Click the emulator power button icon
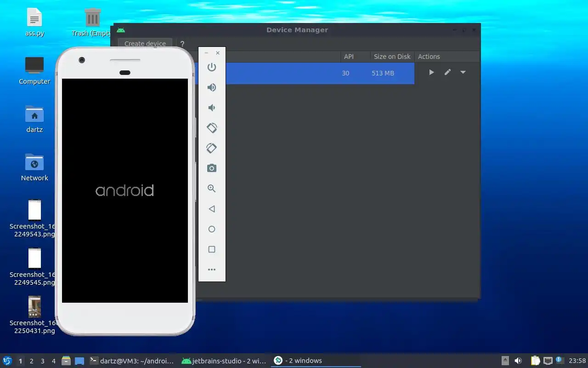 coord(212,67)
